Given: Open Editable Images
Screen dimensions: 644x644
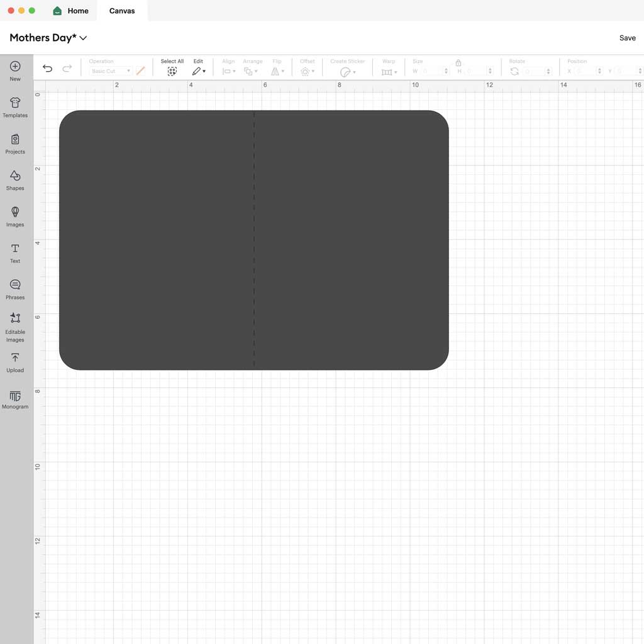Looking at the screenshot, I should point(15,327).
